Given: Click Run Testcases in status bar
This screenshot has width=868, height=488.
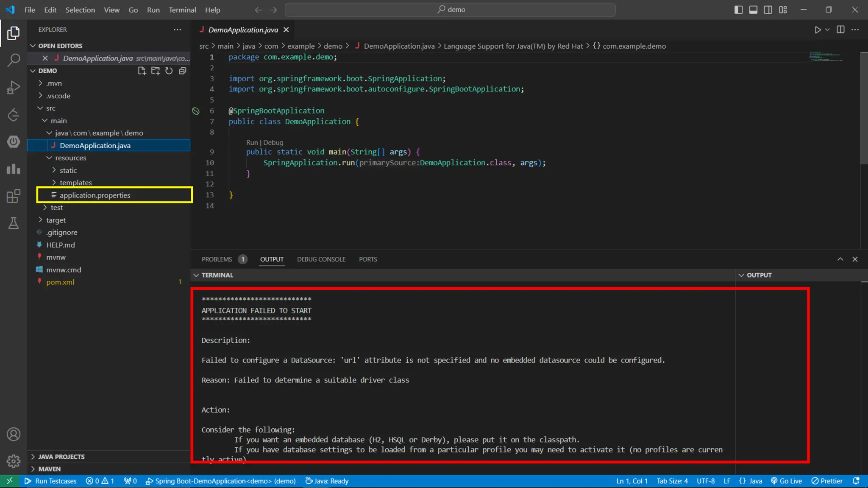Looking at the screenshot, I should coord(51,481).
